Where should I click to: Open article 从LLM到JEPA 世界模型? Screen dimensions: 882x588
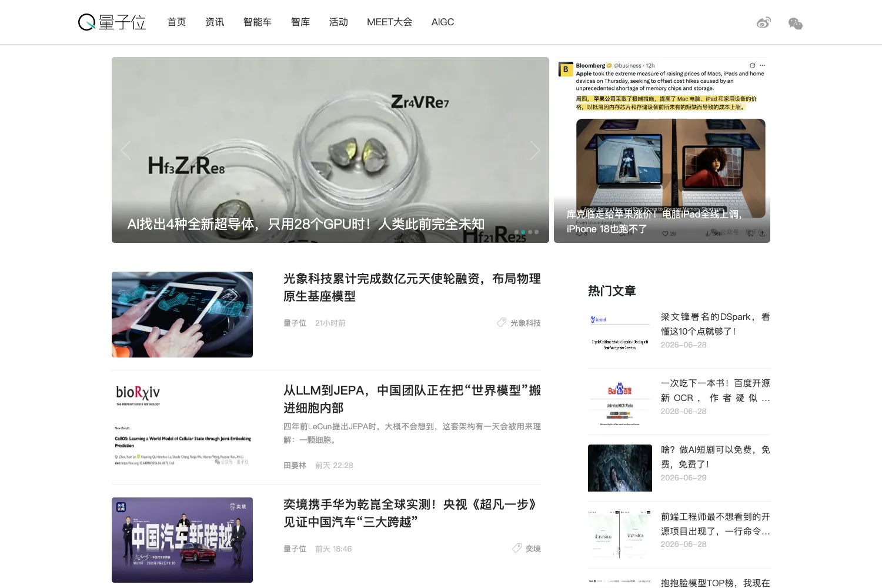(412, 399)
